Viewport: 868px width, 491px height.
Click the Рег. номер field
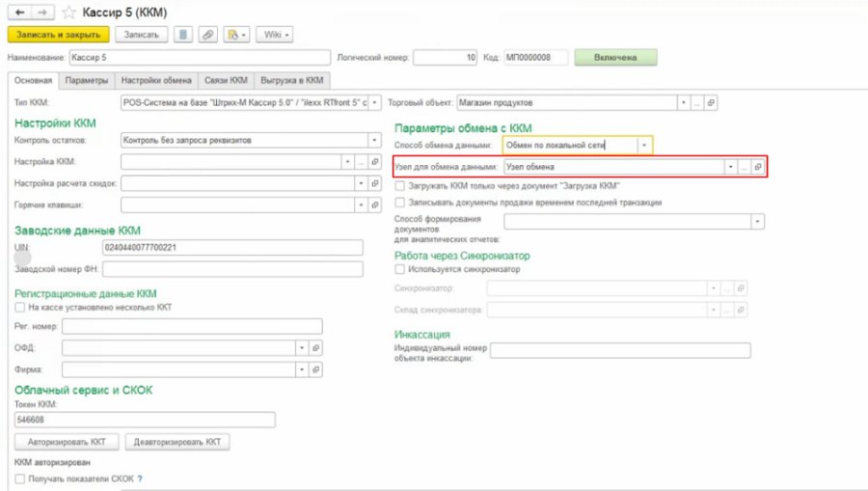click(192, 326)
